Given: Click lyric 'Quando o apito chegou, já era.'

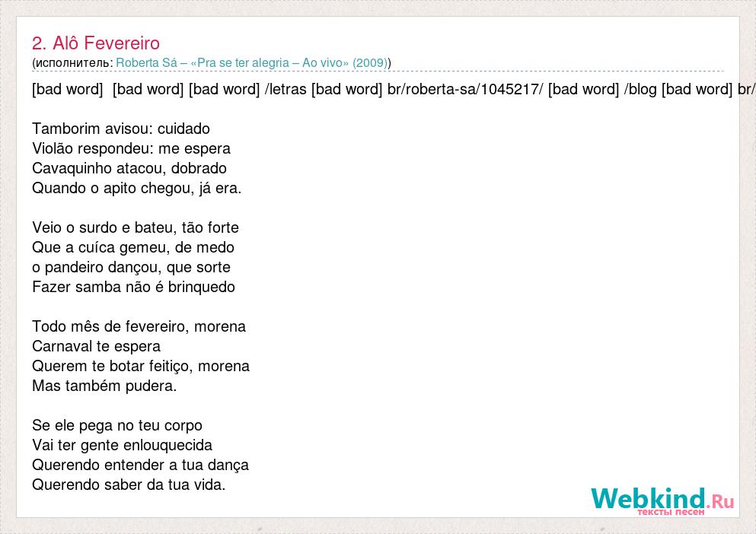Looking at the screenshot, I should [136, 188].
